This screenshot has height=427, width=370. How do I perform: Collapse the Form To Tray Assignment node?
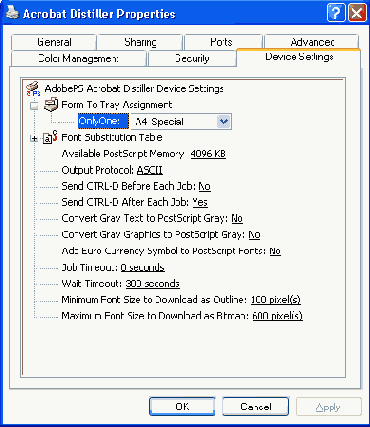click(x=34, y=106)
